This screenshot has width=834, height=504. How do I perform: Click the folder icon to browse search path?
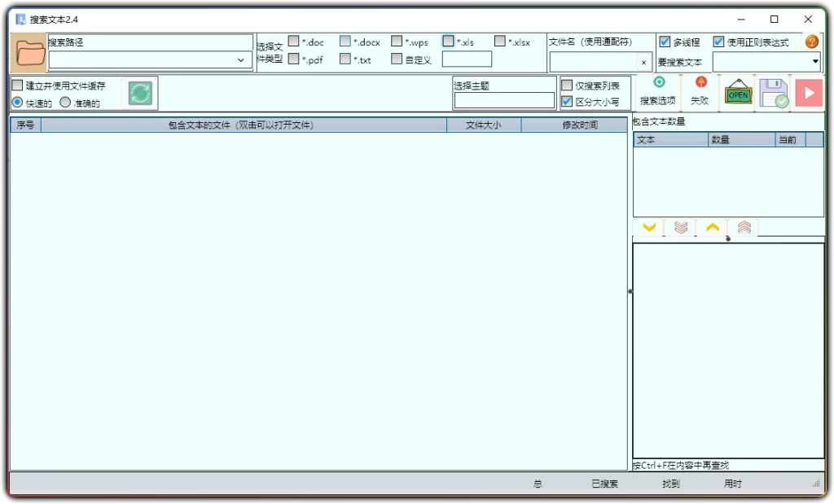[x=29, y=53]
